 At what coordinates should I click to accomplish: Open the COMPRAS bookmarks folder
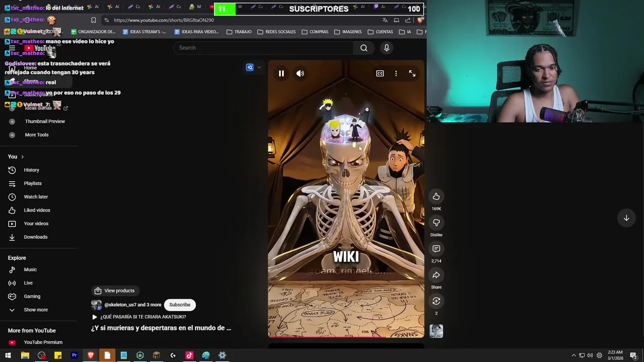315,32
